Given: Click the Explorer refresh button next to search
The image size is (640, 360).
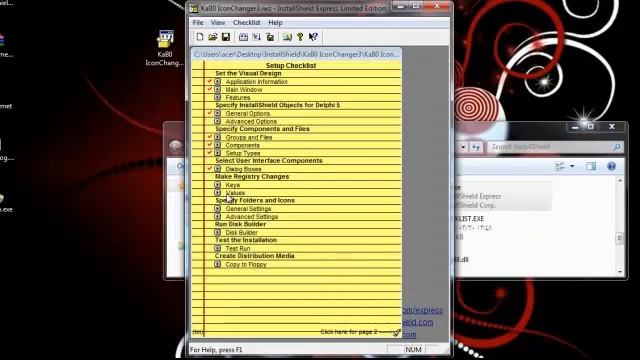Looking at the screenshot, I should tap(476, 147).
